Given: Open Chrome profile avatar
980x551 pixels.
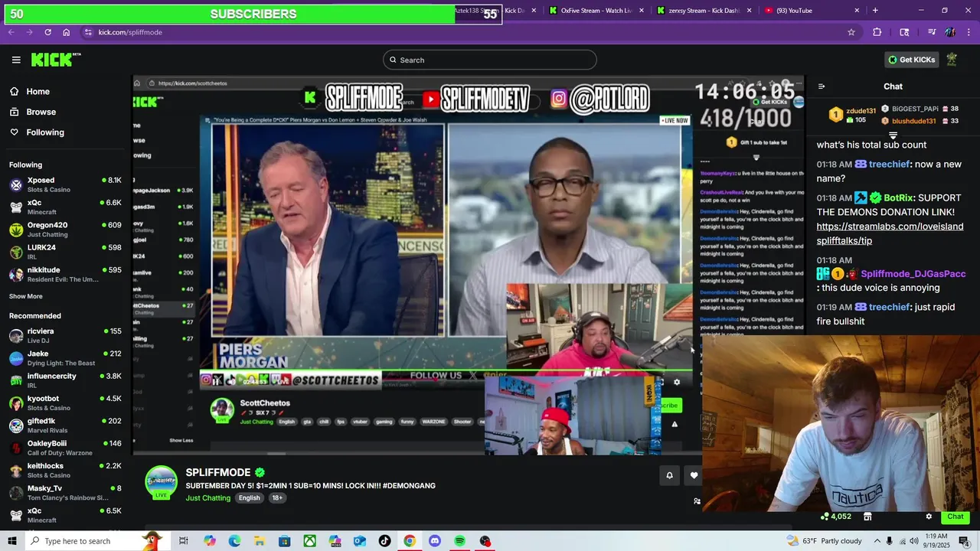Looking at the screenshot, I should tap(950, 32).
